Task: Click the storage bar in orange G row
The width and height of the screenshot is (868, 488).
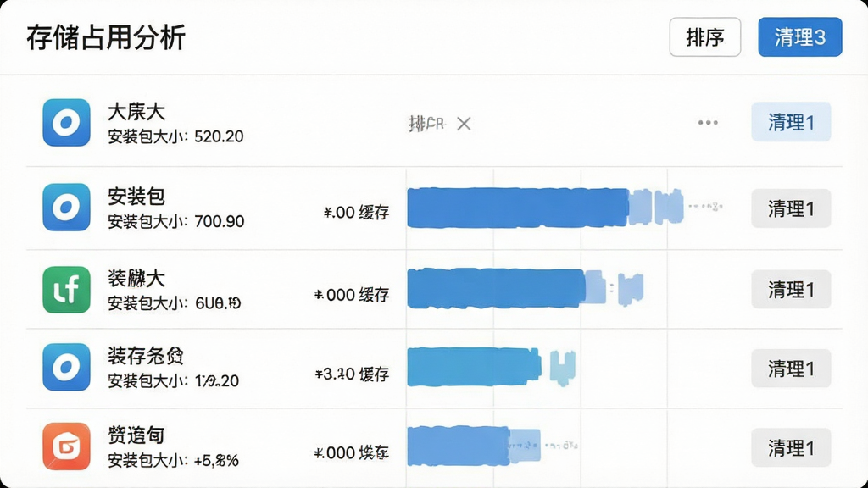Action: point(474,446)
